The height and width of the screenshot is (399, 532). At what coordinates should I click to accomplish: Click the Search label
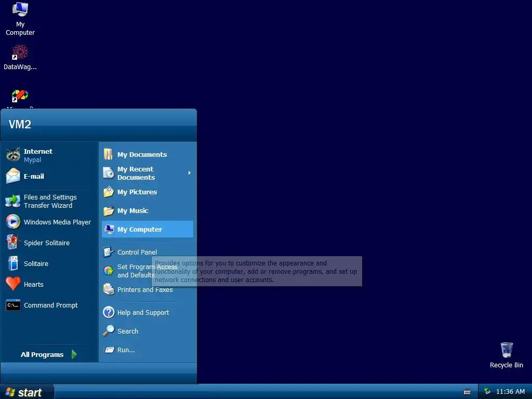pos(128,331)
